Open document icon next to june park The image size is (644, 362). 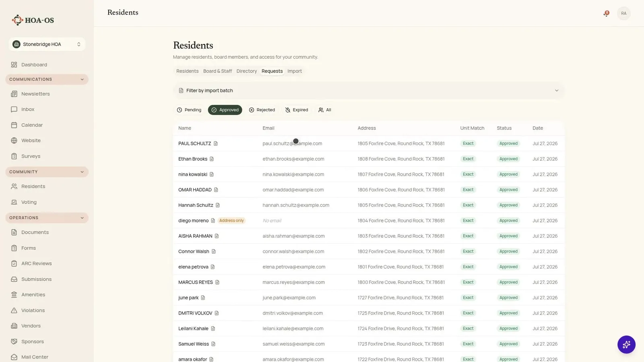coord(203,298)
